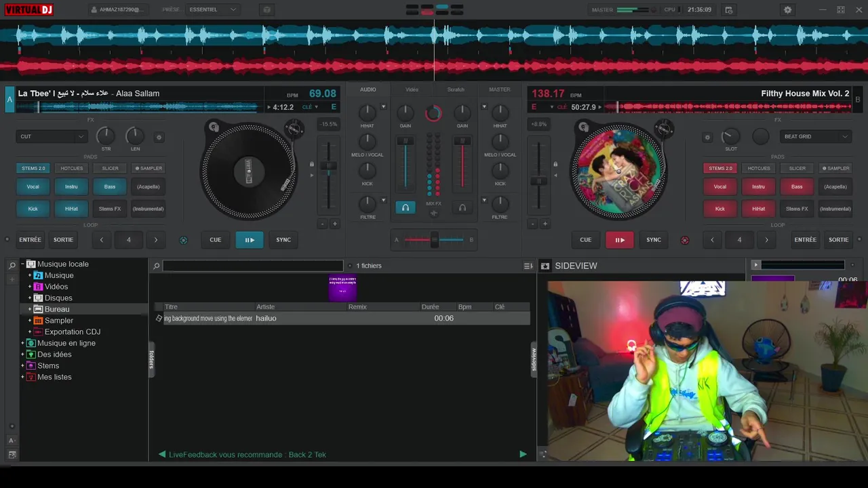The height and width of the screenshot is (488, 868).
Task: Click the sideview preview play icon
Action: [x=755, y=265]
